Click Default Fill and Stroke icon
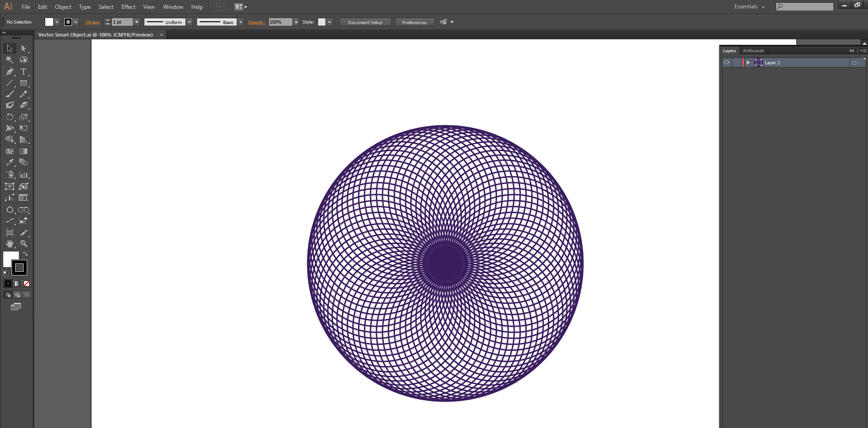 tap(6, 273)
